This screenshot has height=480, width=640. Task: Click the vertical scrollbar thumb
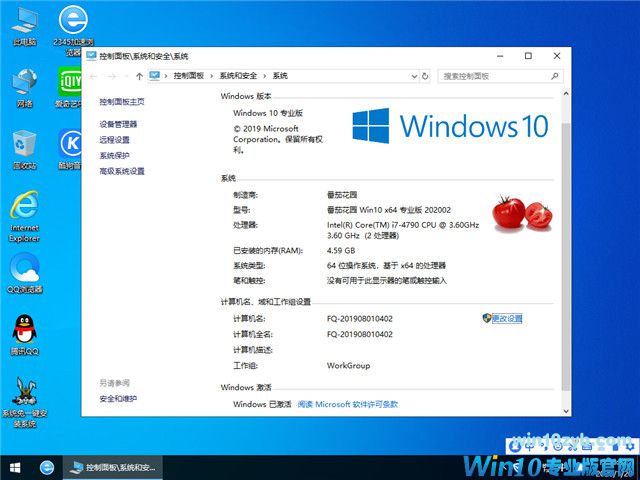click(566, 255)
